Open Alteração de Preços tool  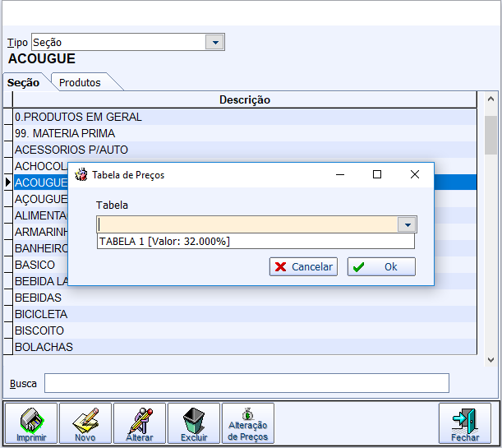(x=247, y=423)
